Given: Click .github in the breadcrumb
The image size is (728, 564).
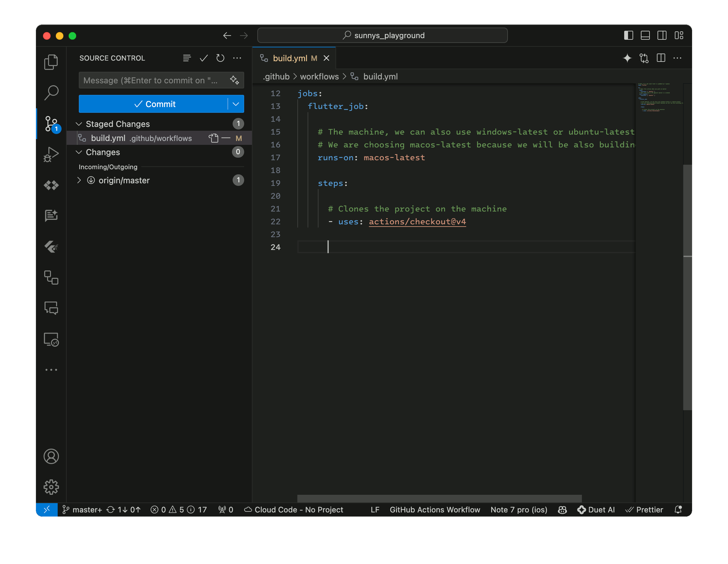Looking at the screenshot, I should tap(276, 77).
